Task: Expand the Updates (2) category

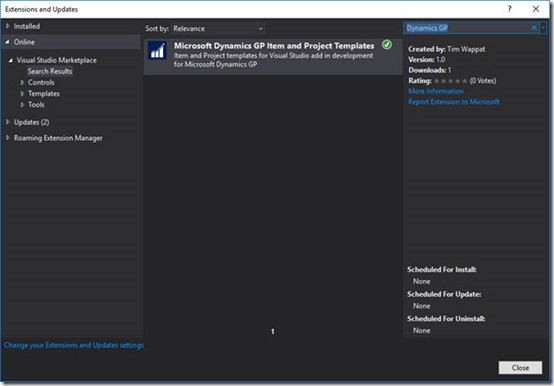Action: click(x=8, y=122)
